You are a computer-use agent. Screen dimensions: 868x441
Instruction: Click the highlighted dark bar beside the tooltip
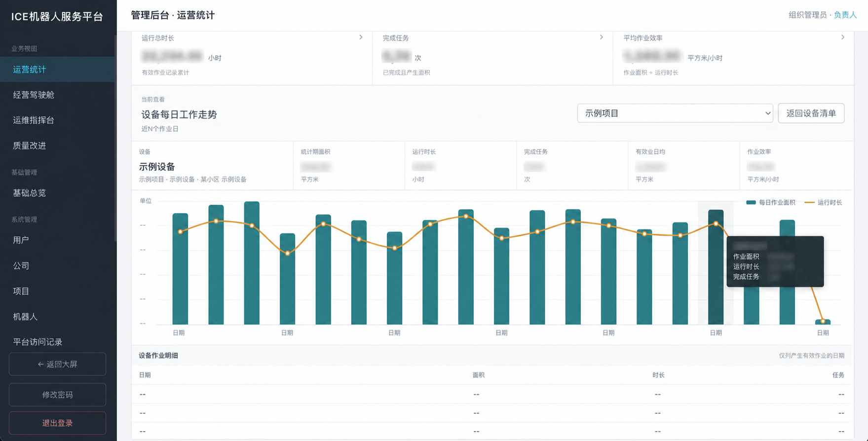(716, 267)
